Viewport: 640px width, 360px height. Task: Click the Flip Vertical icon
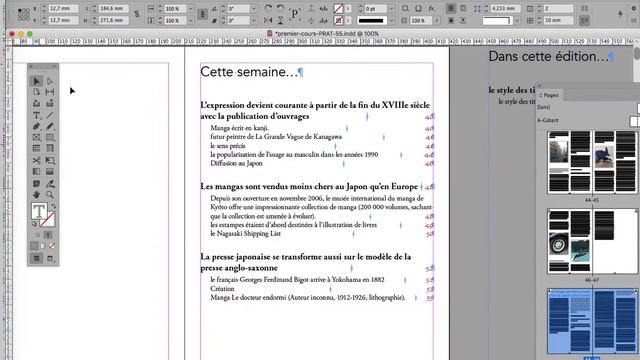tap(281, 20)
